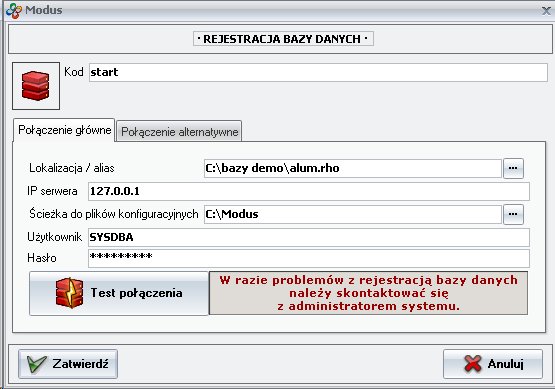Click the configuration files path field
The height and width of the screenshot is (389, 555).
pyautogui.click(x=353, y=214)
